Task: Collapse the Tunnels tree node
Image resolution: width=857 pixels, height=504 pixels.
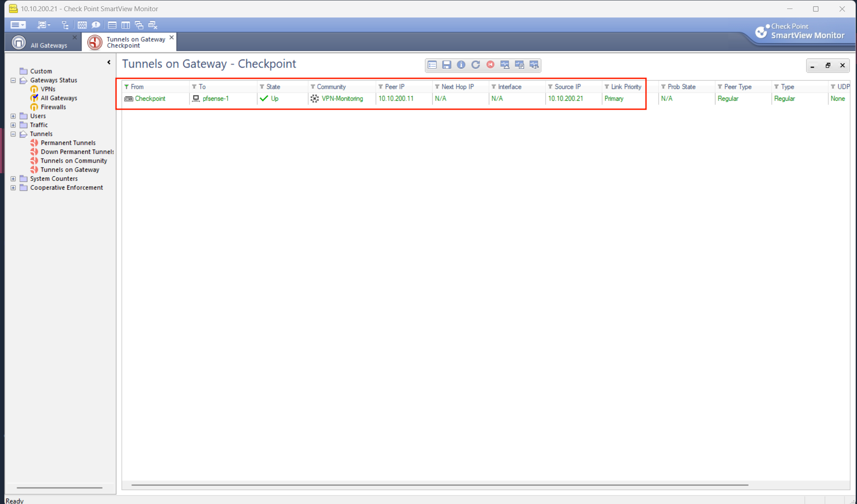Action: tap(13, 134)
